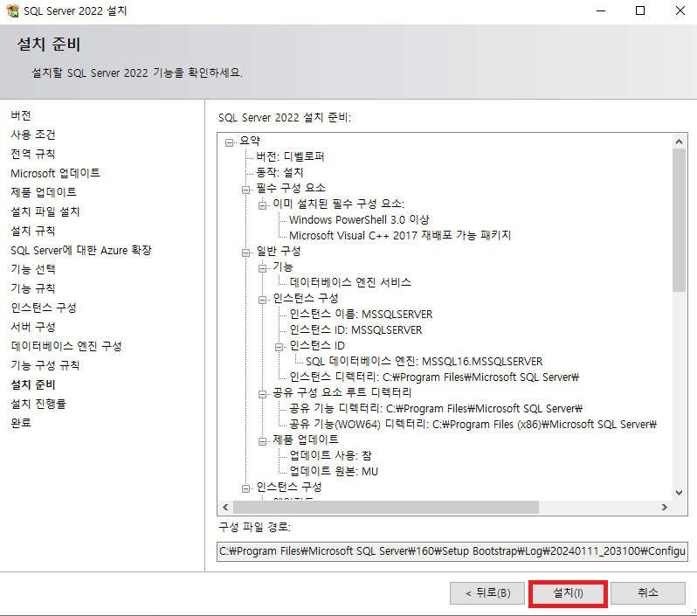Collapse the 기능 tree node
Screen dimensions: 697x616
click(x=262, y=268)
